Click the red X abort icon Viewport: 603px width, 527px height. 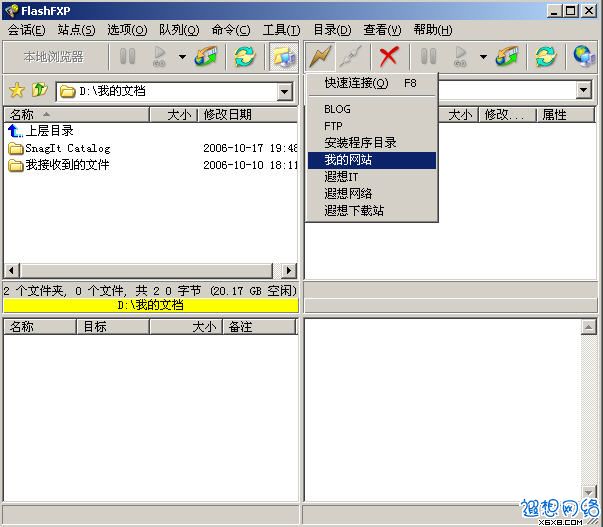(389, 56)
